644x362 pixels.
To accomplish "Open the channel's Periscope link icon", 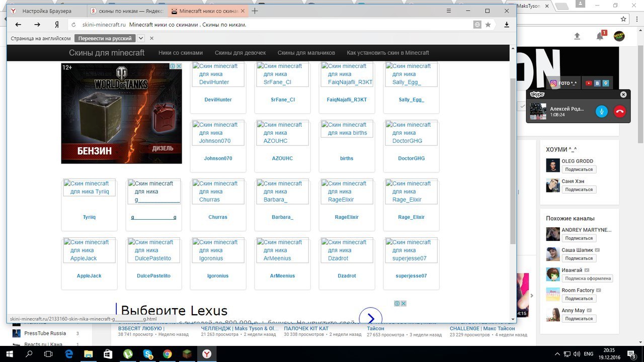I will click(x=606, y=83).
